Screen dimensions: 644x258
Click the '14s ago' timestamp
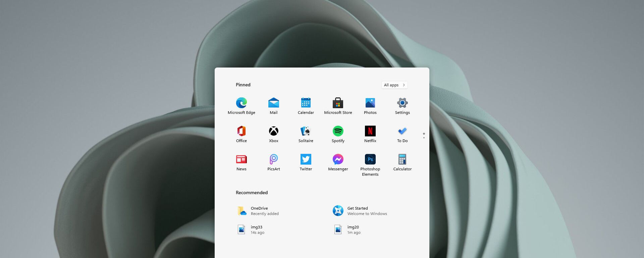coord(257,232)
